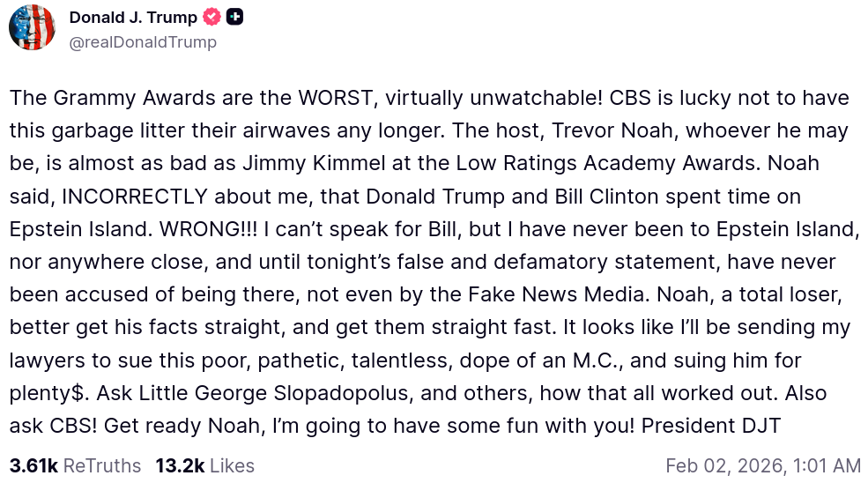Click the red verified checkmark badge
The image size is (868, 483).
click(x=211, y=17)
